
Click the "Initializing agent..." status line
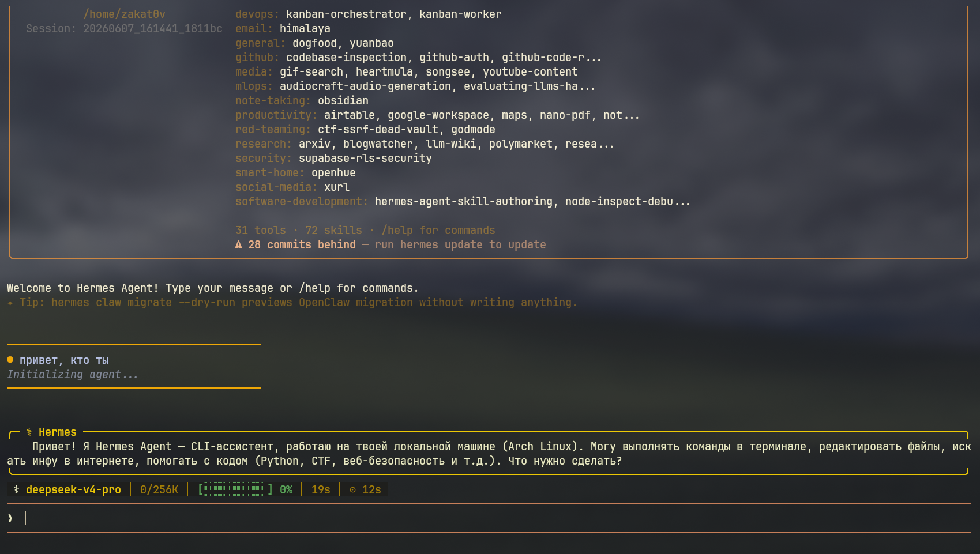(73, 375)
